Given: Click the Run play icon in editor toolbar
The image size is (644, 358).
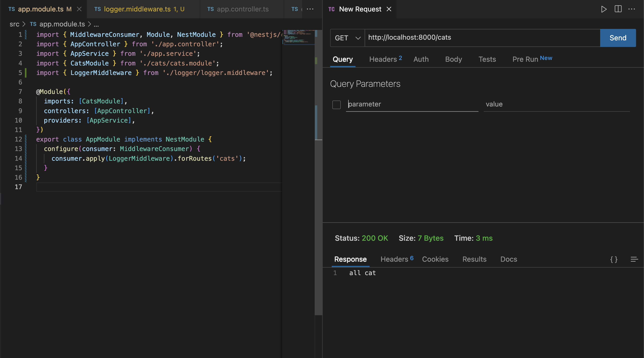Looking at the screenshot, I should pos(604,9).
